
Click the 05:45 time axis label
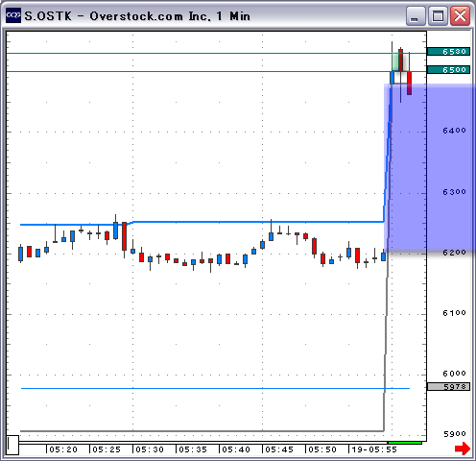click(x=279, y=449)
